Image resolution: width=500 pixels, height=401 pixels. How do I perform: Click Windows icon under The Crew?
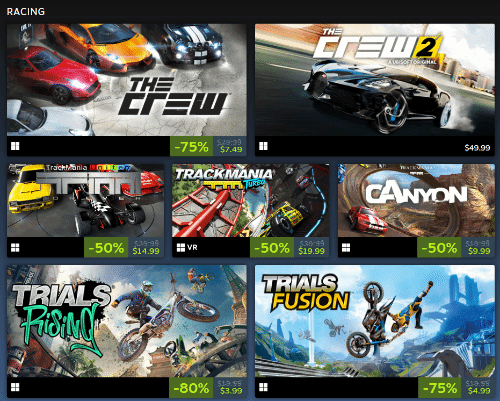click(x=15, y=146)
